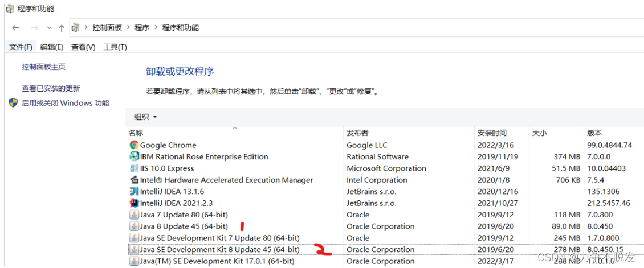The width and height of the screenshot is (644, 268).
Task: Select IBM Rational Rose Enterprise Edition entry
Action: (x=204, y=156)
